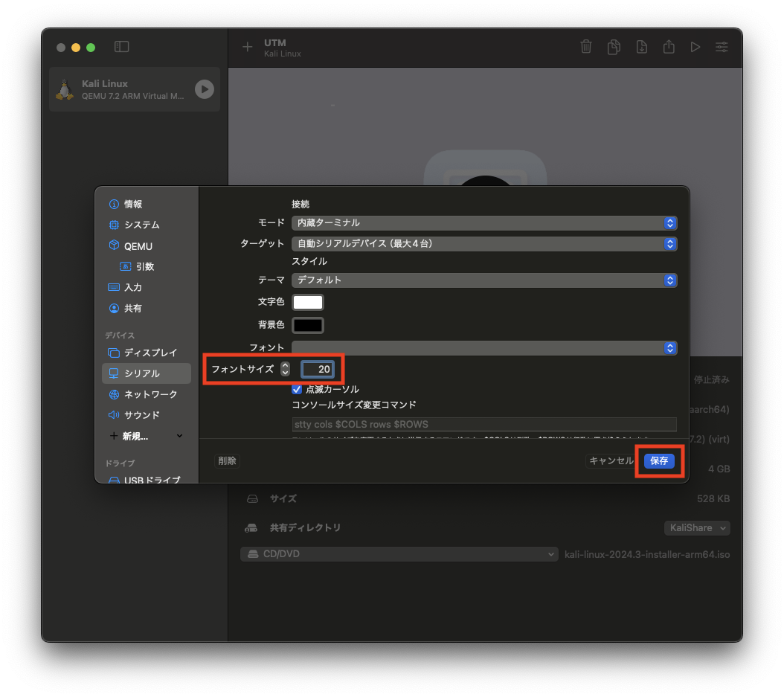Pick 背景色 black color swatch

click(307, 326)
